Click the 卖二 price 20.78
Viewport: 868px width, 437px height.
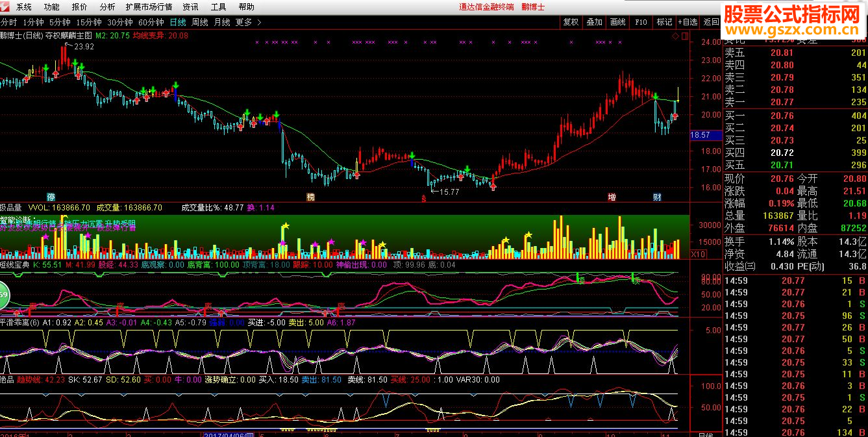click(782, 90)
